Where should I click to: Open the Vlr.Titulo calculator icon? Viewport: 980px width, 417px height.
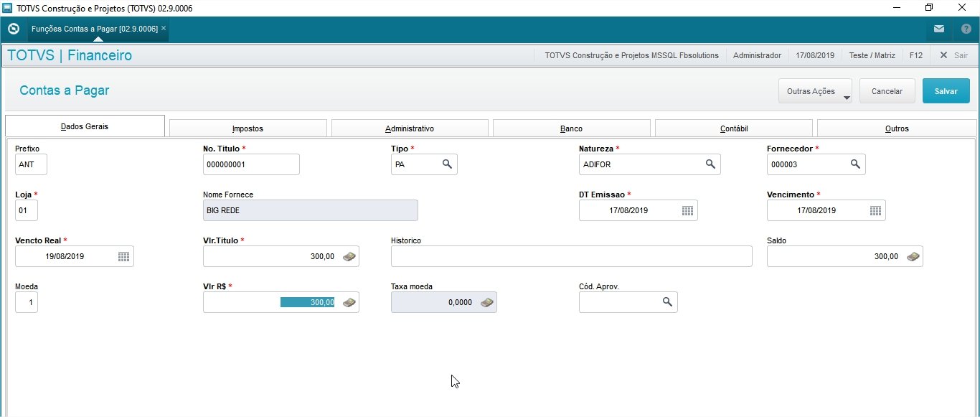349,256
